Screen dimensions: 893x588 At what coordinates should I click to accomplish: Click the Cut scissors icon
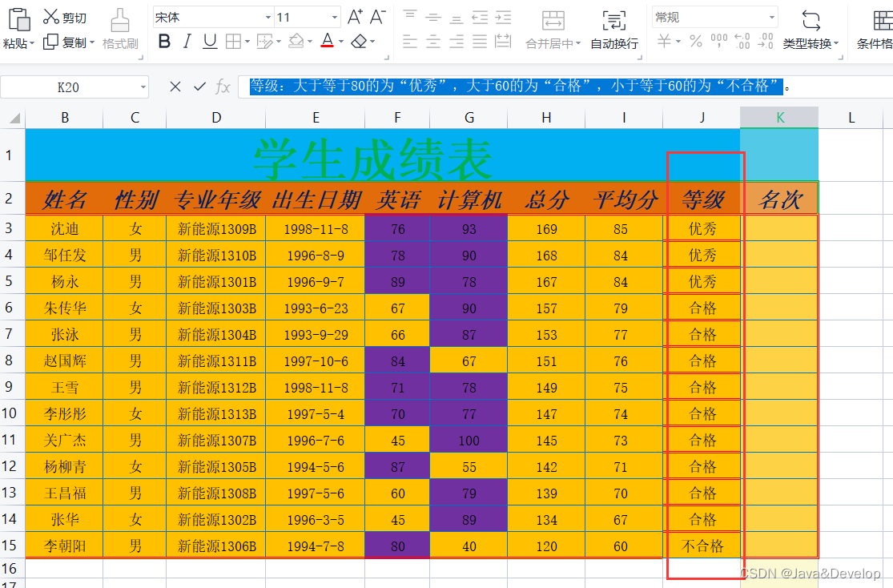tap(51, 17)
